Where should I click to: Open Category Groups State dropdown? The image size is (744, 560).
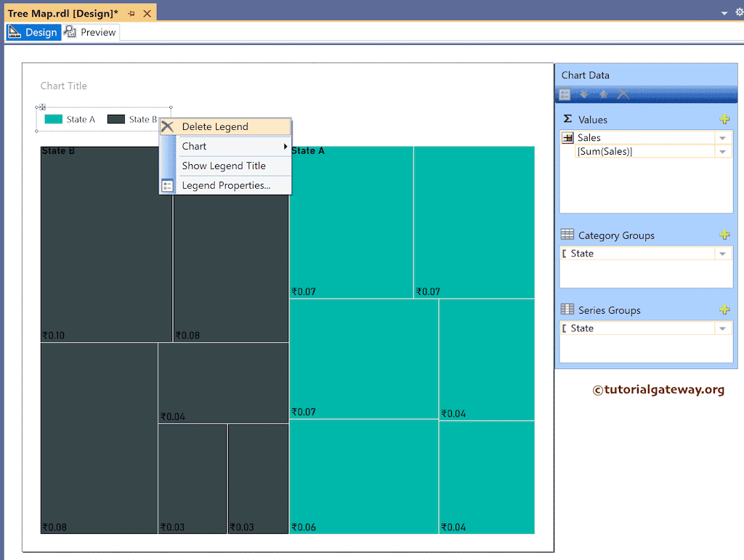point(723,253)
